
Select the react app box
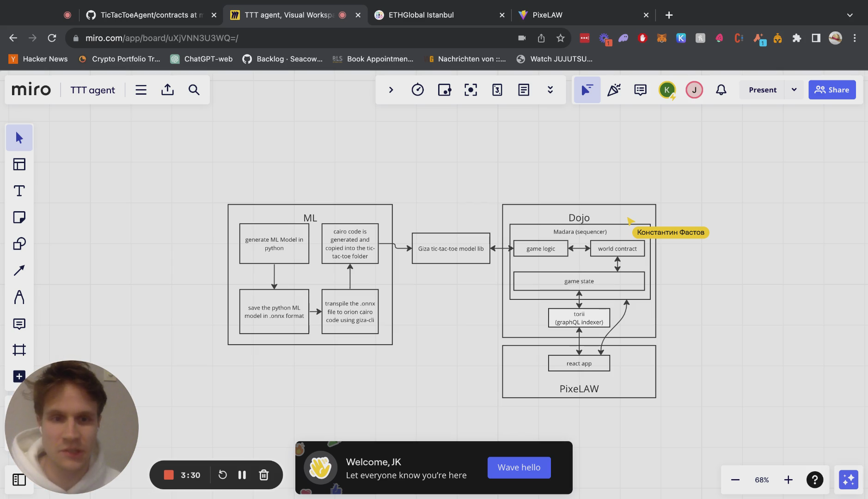point(579,363)
